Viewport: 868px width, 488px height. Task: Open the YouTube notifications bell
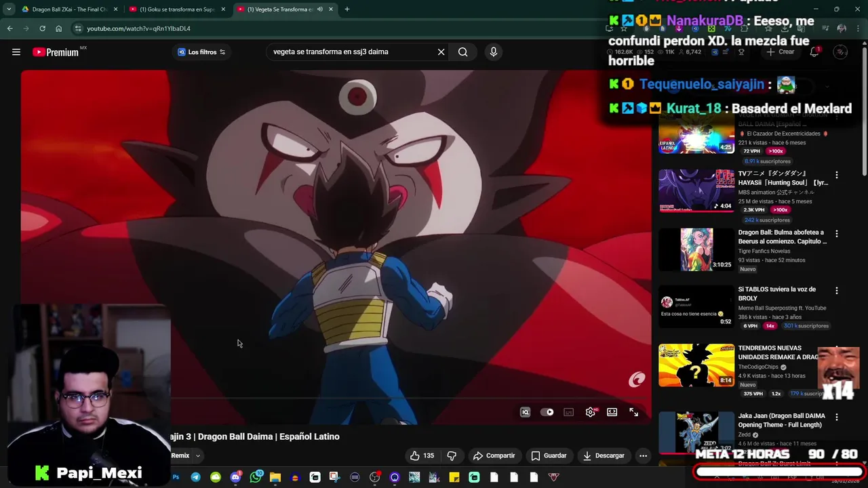(x=814, y=52)
